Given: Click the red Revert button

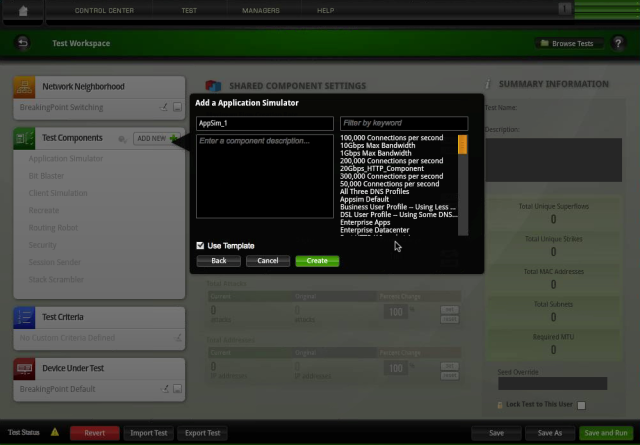Looking at the screenshot, I should [95, 433].
